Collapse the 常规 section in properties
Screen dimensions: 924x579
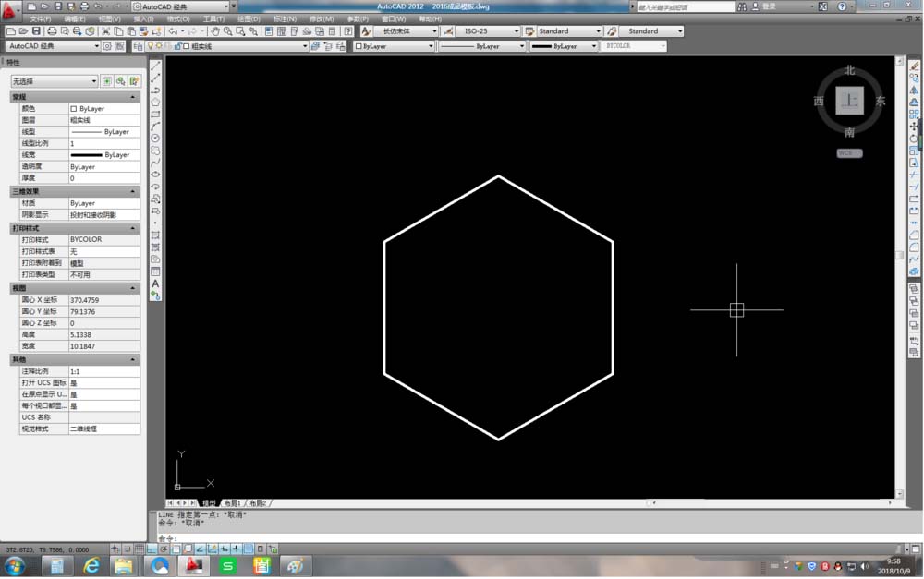(132, 97)
